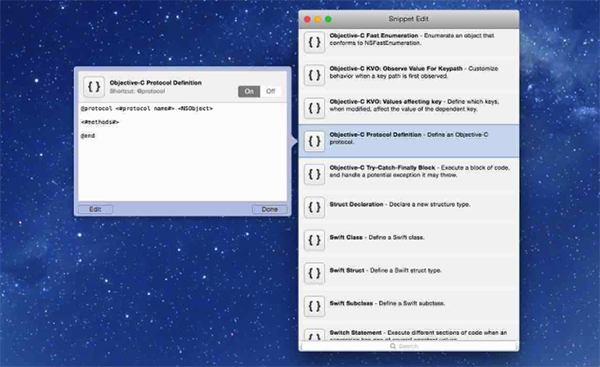
Task: Click the braces icon for Try-Catch-Finally Block
Action: click(314, 174)
